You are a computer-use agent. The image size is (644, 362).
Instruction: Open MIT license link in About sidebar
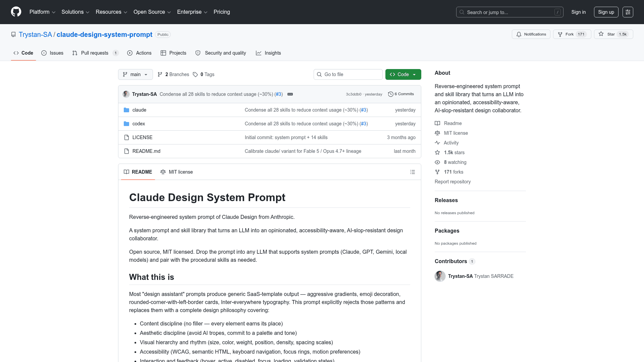click(451, 133)
